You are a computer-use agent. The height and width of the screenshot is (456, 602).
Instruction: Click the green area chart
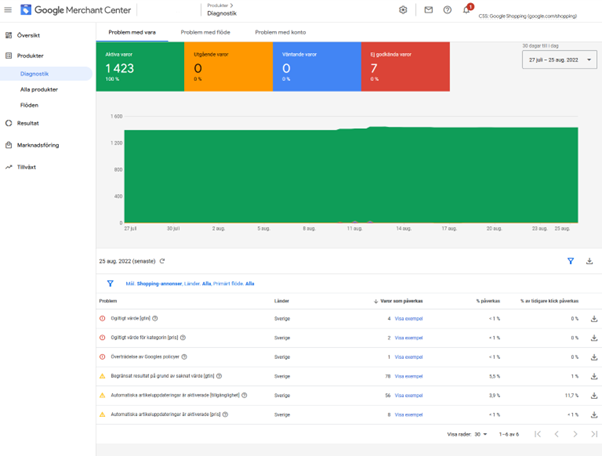[351, 175]
